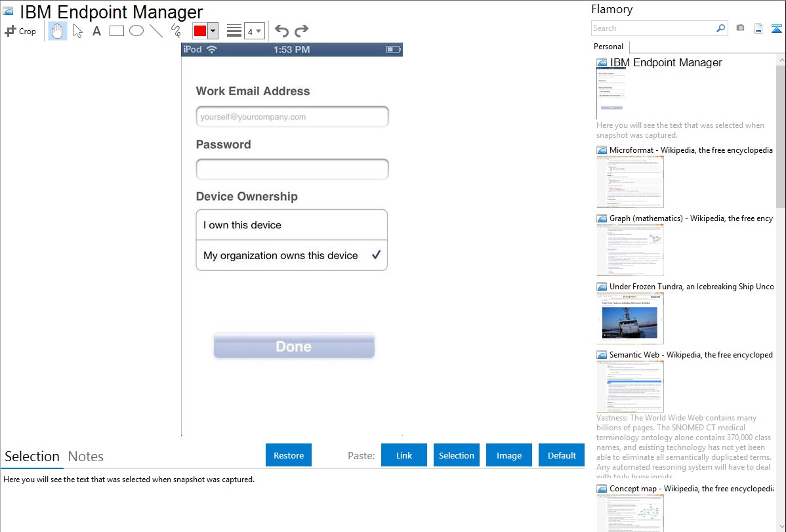Activate the hand pan tool
Screen dimensions: 786x532
(x=58, y=31)
